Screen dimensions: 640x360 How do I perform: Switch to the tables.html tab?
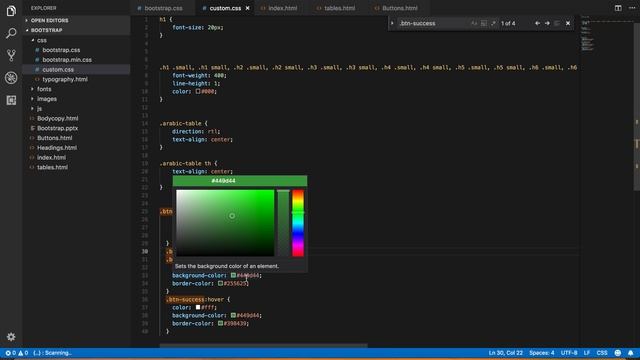point(339,8)
